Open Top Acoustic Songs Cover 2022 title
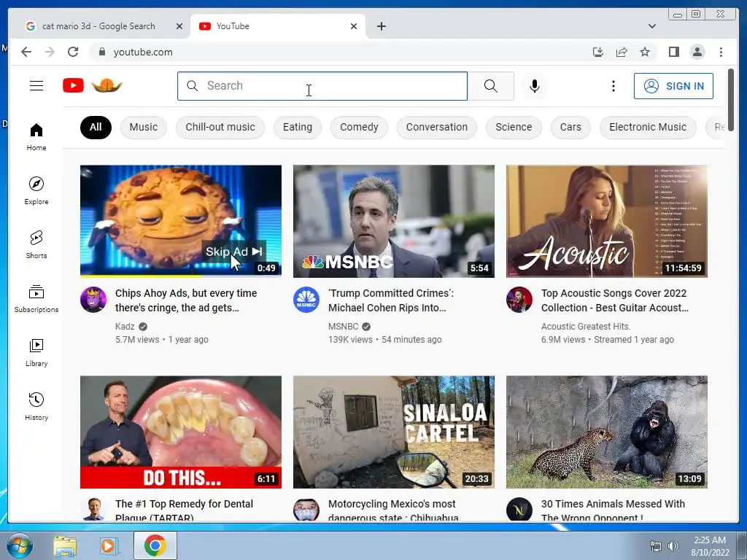 click(x=614, y=300)
